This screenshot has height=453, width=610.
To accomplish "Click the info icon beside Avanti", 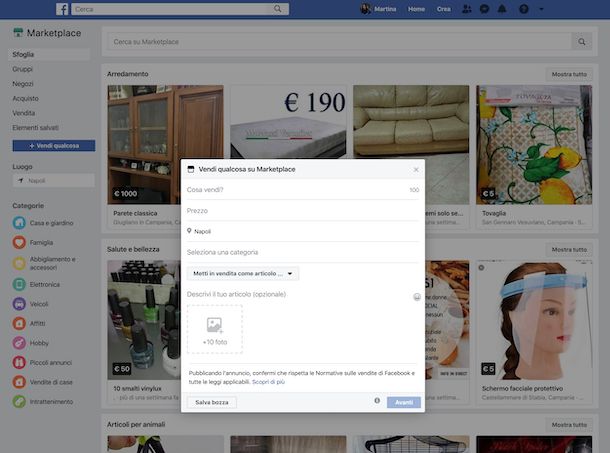I will 377,400.
